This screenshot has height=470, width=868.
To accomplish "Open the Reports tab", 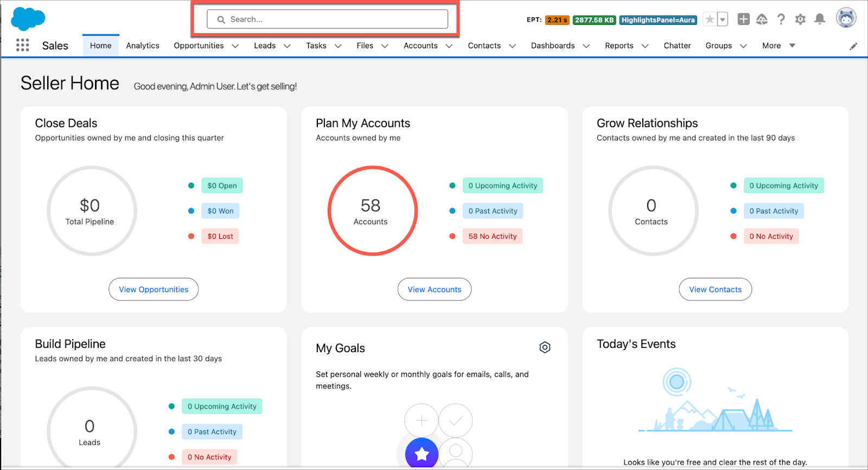I will 619,46.
